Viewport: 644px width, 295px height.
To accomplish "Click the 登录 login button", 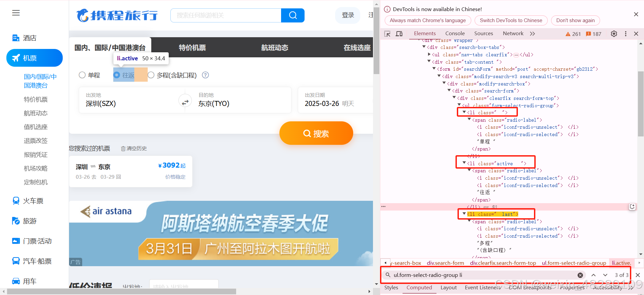I will [x=348, y=15].
